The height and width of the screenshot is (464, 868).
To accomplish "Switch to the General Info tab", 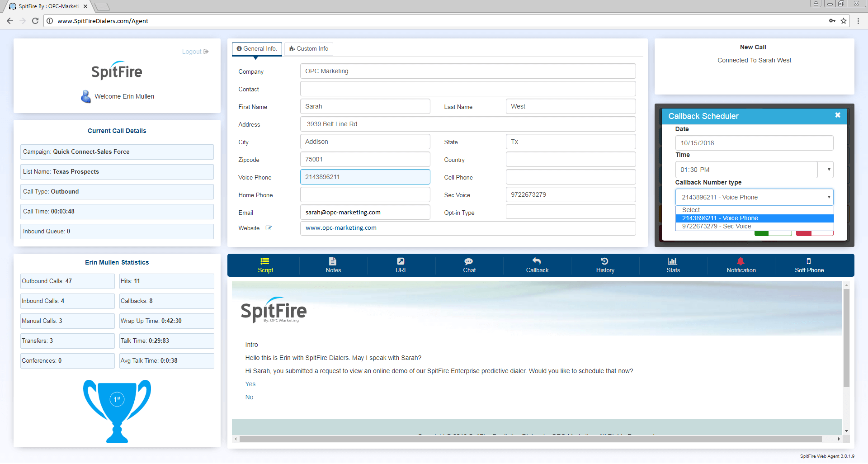I will (257, 49).
